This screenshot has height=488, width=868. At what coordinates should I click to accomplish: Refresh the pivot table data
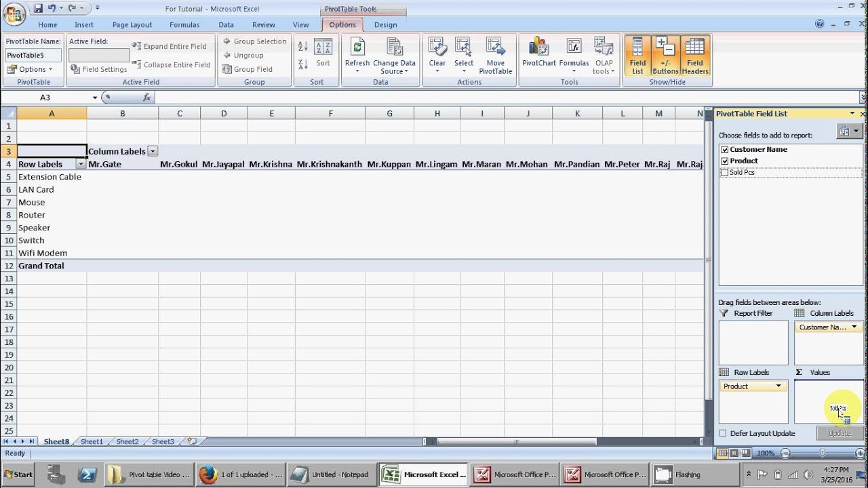357,56
